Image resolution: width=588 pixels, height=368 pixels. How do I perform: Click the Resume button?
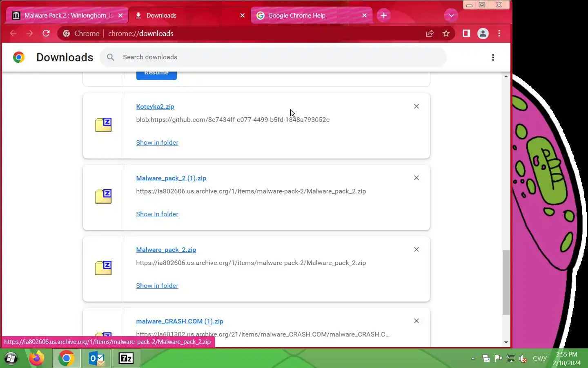tap(156, 75)
